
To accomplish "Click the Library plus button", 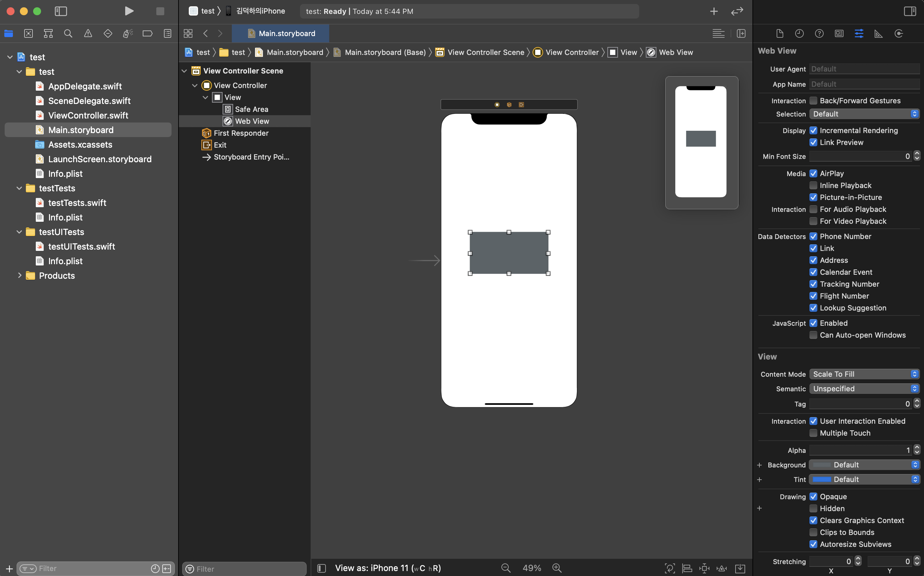I will point(714,12).
